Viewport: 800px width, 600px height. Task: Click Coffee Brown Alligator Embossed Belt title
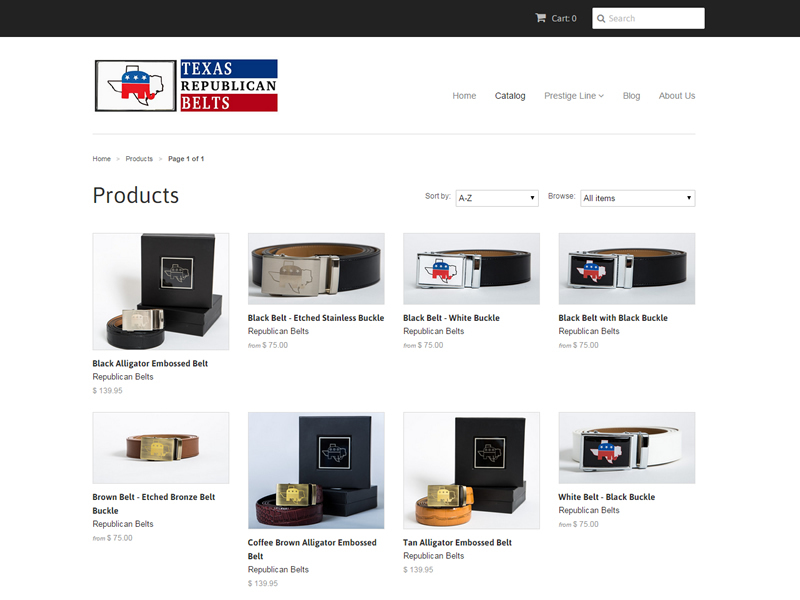coord(312,549)
